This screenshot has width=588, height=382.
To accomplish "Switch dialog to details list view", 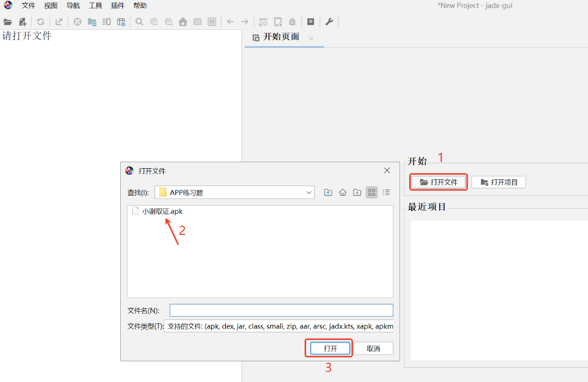I will pos(386,193).
